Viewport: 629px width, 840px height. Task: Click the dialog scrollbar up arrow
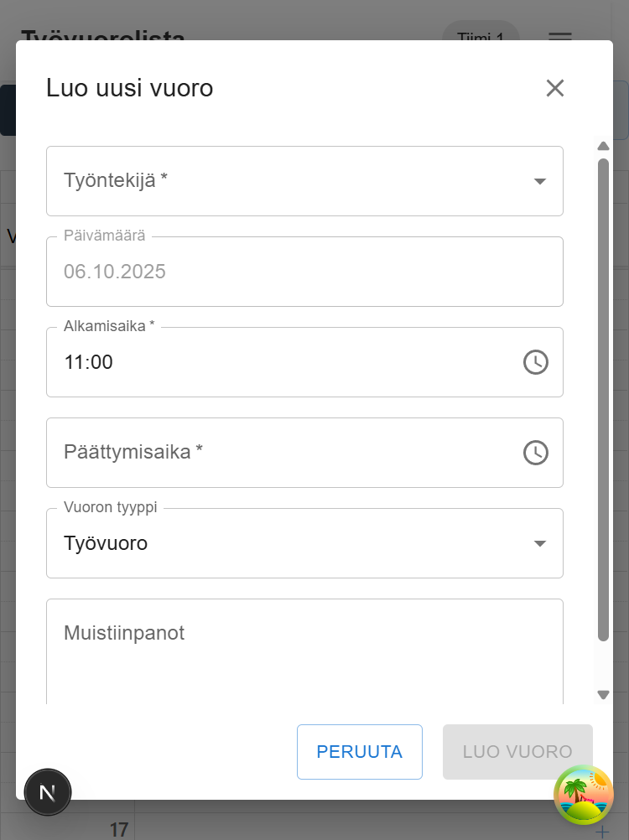[x=603, y=146]
